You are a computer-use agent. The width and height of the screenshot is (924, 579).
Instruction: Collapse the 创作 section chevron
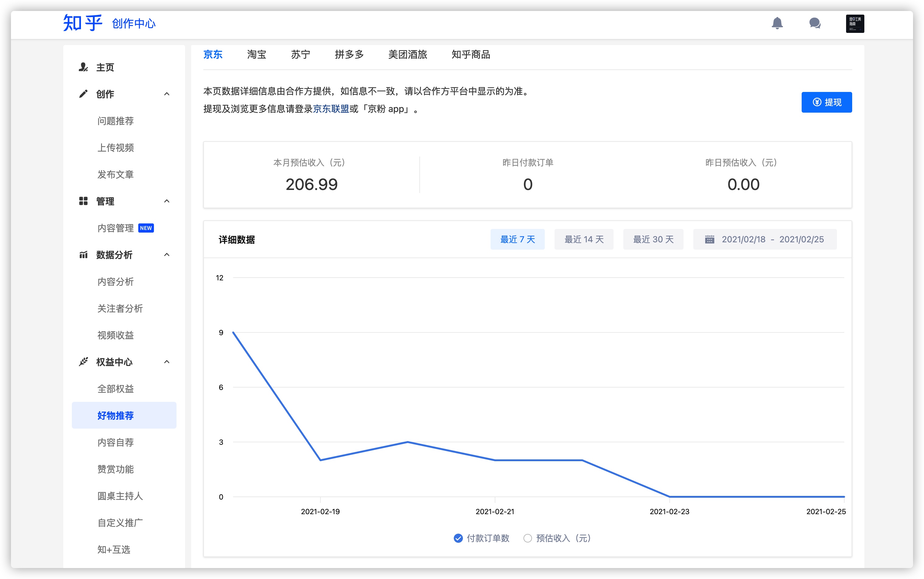click(166, 94)
